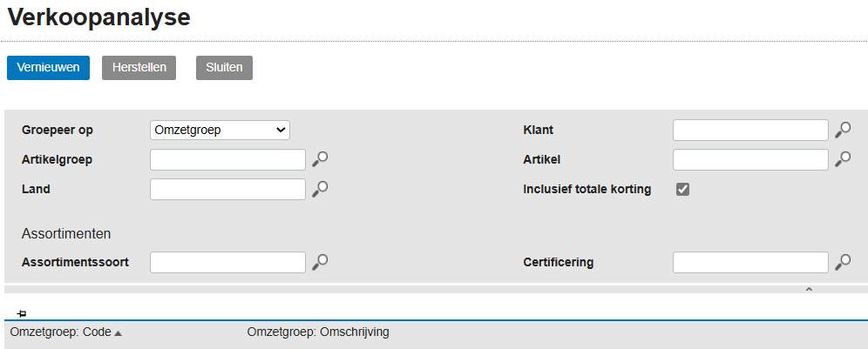The image size is (868, 349).
Task: Open the Land lookup magnifier
Action: (x=320, y=189)
